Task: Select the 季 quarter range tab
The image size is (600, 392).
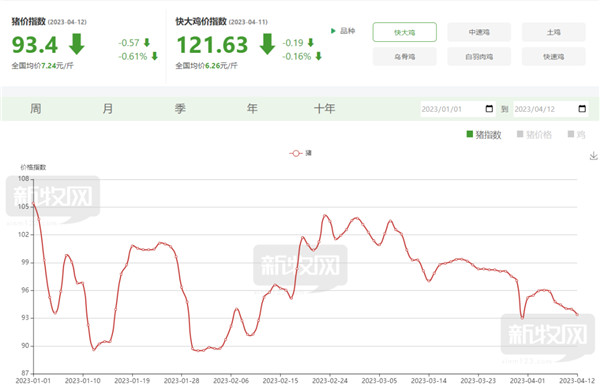Action: (x=180, y=109)
